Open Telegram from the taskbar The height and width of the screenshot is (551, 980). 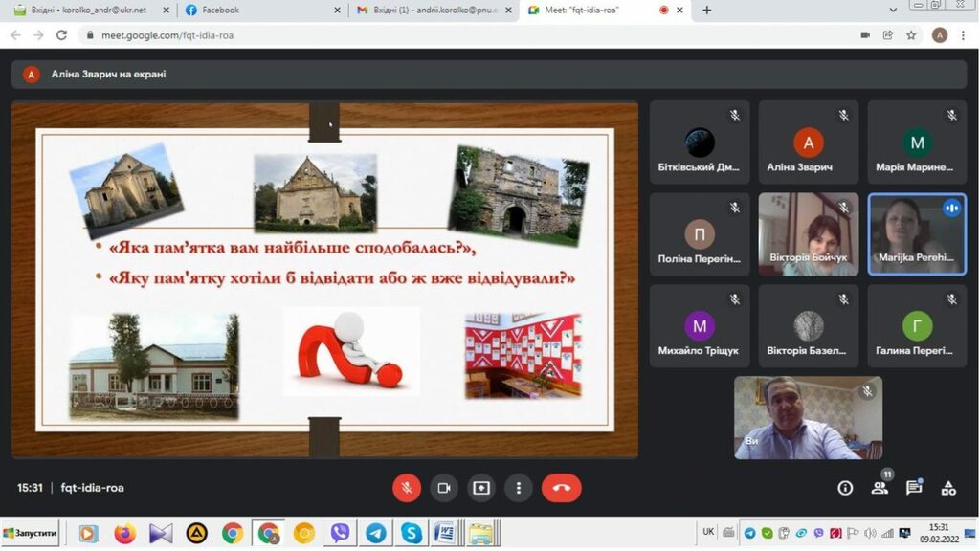376,533
